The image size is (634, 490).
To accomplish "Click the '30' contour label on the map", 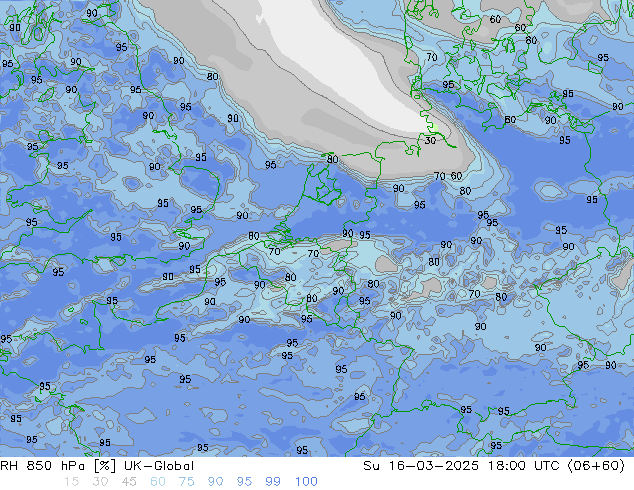I will (x=430, y=141).
